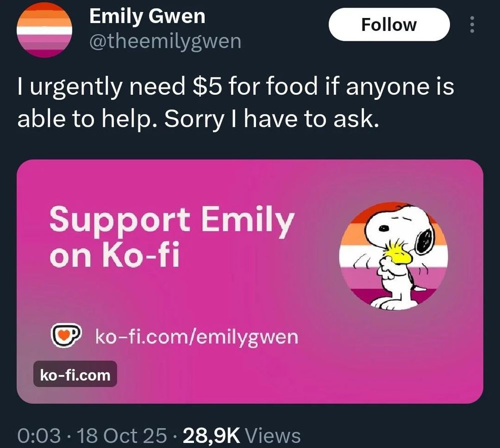Image resolution: width=500 pixels, height=448 pixels.
Task: Open the three-dot more options menu
Action: point(472,24)
